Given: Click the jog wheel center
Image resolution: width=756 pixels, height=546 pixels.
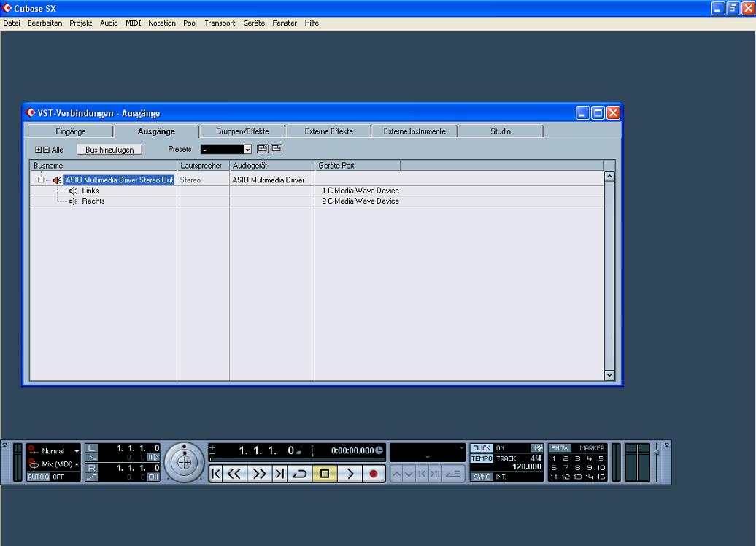Looking at the screenshot, I should click(x=184, y=462).
